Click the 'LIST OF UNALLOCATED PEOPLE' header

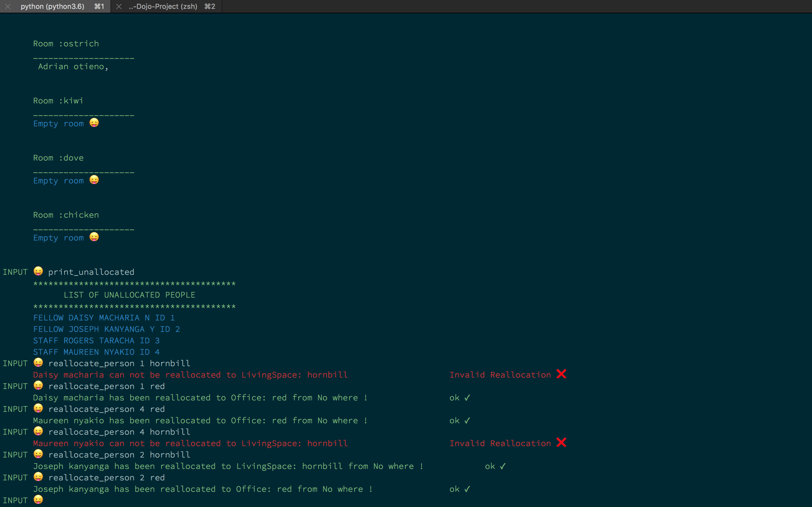click(129, 295)
